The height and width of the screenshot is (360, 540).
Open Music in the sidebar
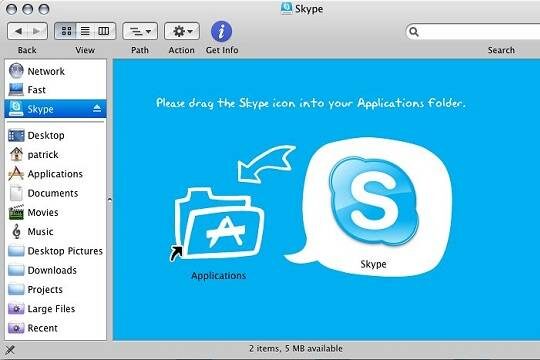click(x=55, y=232)
